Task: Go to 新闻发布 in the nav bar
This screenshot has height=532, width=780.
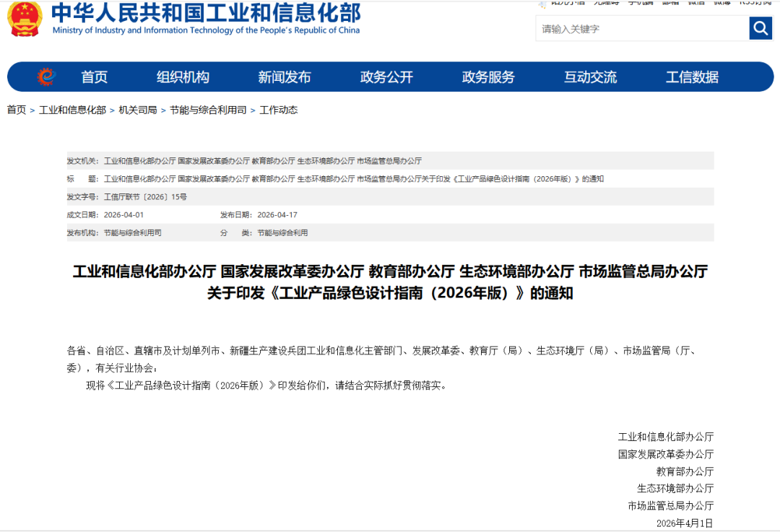Action: click(285, 77)
